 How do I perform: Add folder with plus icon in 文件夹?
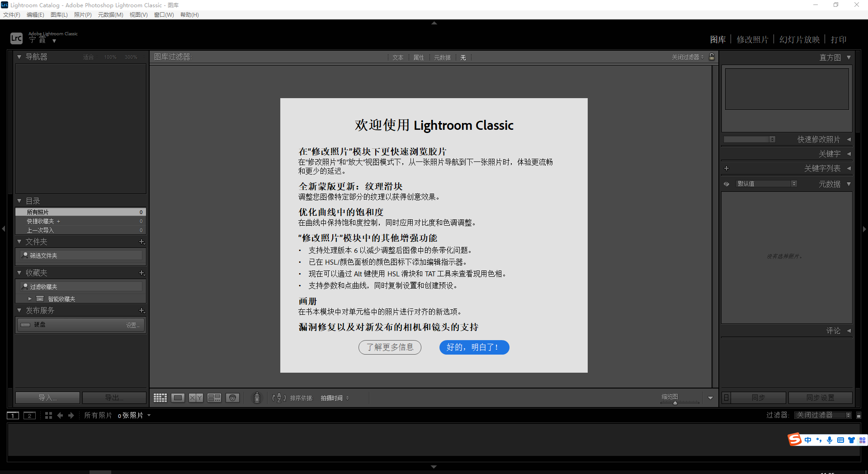pyautogui.click(x=142, y=242)
